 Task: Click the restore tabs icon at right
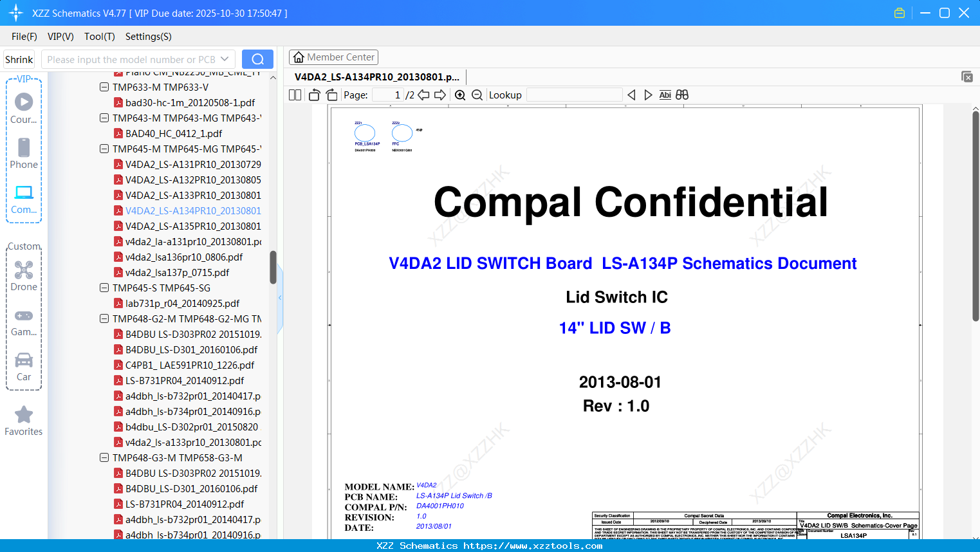point(967,77)
